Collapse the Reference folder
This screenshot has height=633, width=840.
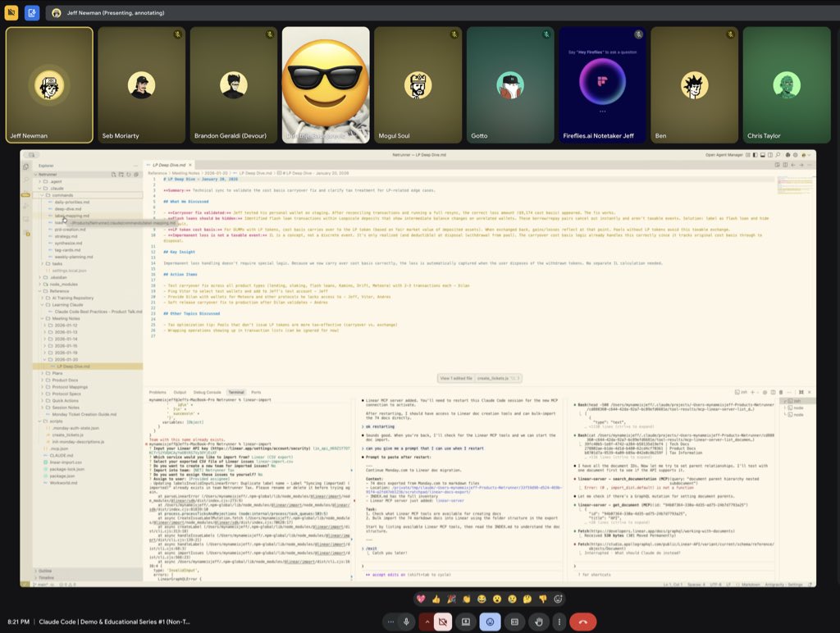tap(88, 291)
